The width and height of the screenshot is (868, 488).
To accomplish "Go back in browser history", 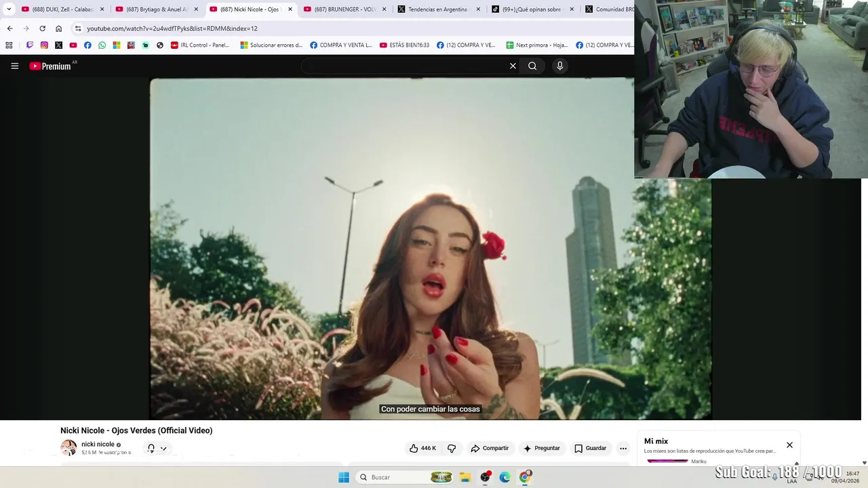I will pyautogui.click(x=9, y=28).
